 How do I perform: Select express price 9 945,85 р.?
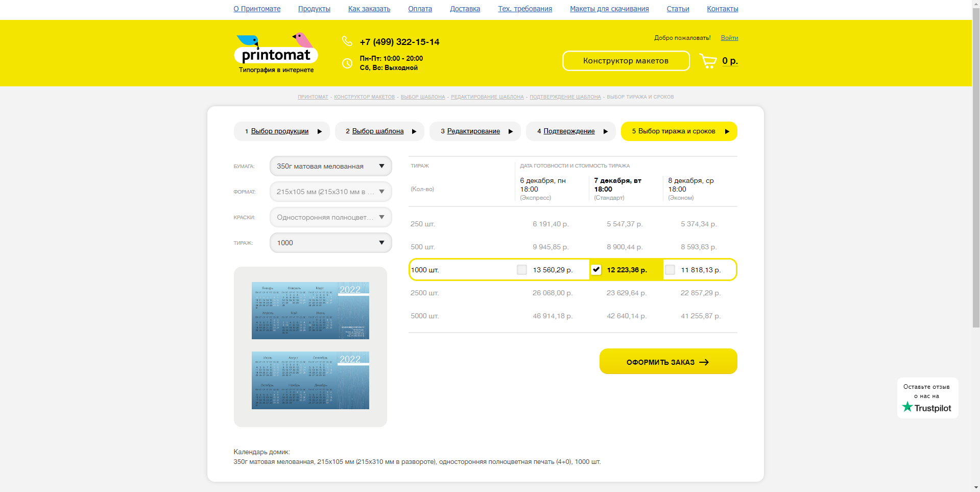[551, 247]
